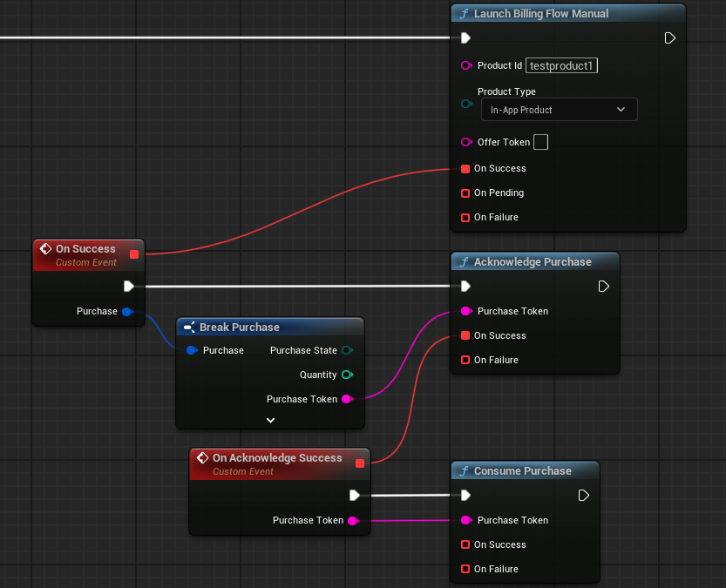Click the Launch Billing Flow Manual output exec pin

click(669, 38)
